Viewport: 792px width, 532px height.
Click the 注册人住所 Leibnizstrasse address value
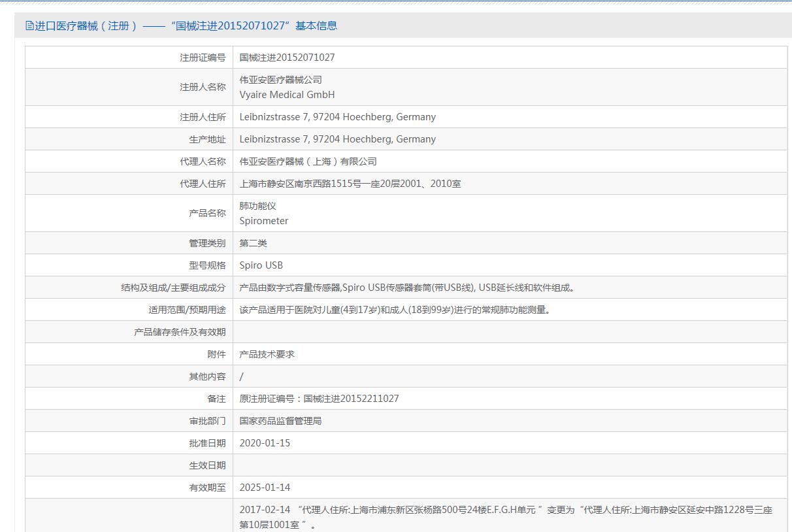pyautogui.click(x=337, y=117)
